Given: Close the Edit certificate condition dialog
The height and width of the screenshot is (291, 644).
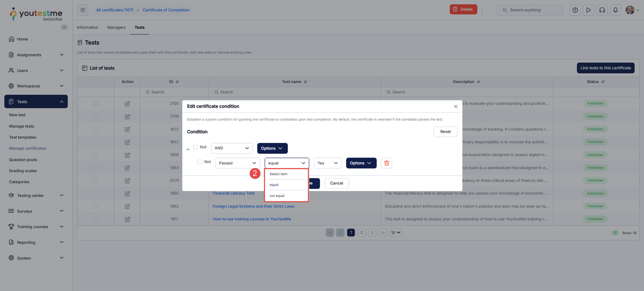Looking at the screenshot, I should pos(456,107).
